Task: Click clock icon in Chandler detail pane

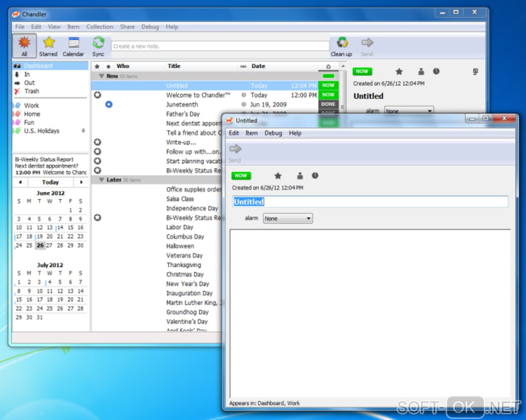Action: click(x=436, y=71)
